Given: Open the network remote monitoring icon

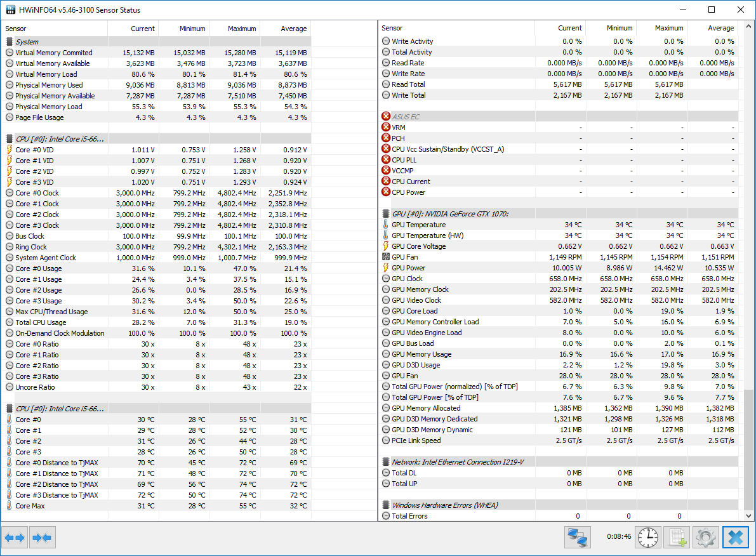Looking at the screenshot, I should click(x=577, y=538).
